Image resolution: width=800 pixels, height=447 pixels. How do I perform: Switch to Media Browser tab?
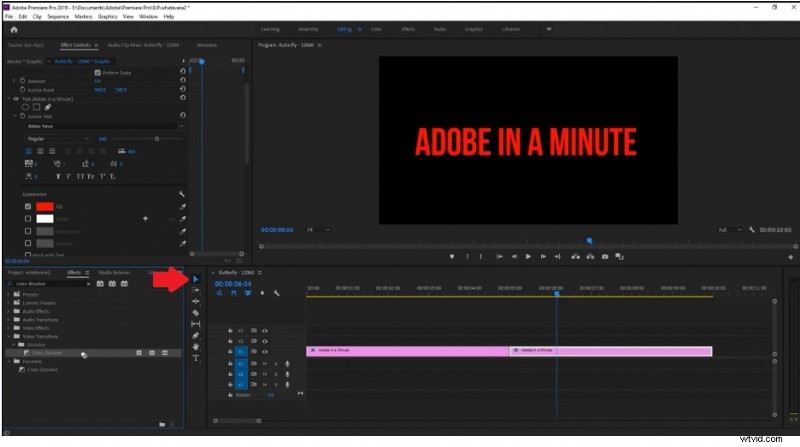tap(114, 272)
